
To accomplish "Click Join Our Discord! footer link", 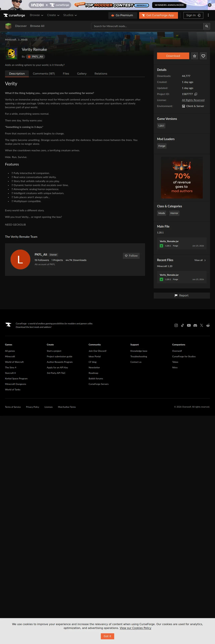I will pos(98,351).
